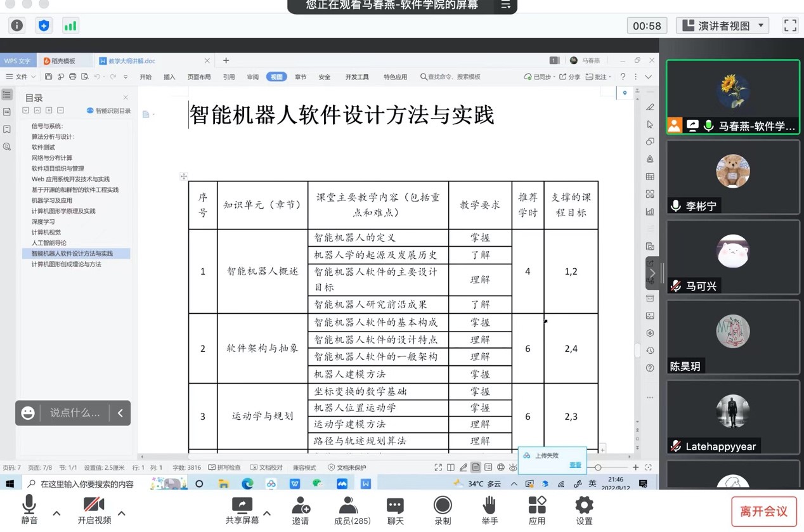Open 设置 settings gear

pos(584,510)
